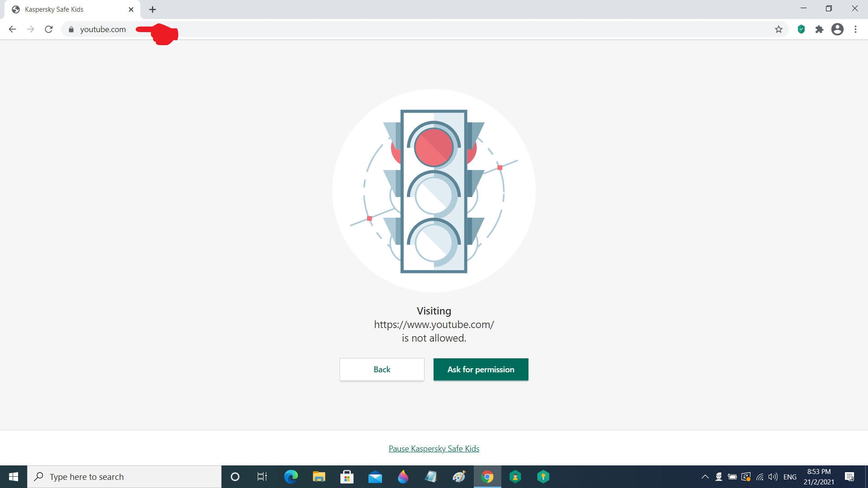
Task: Open the Chrome profile avatar
Action: coord(837,29)
